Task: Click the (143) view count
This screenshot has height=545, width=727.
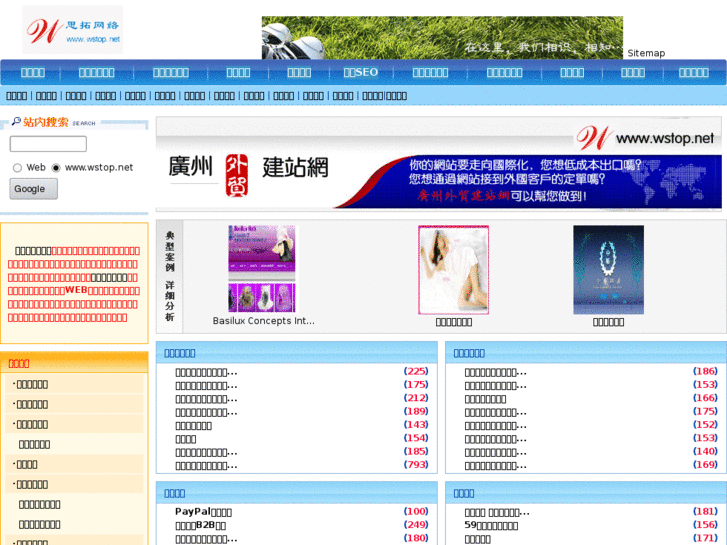Action: [416, 424]
